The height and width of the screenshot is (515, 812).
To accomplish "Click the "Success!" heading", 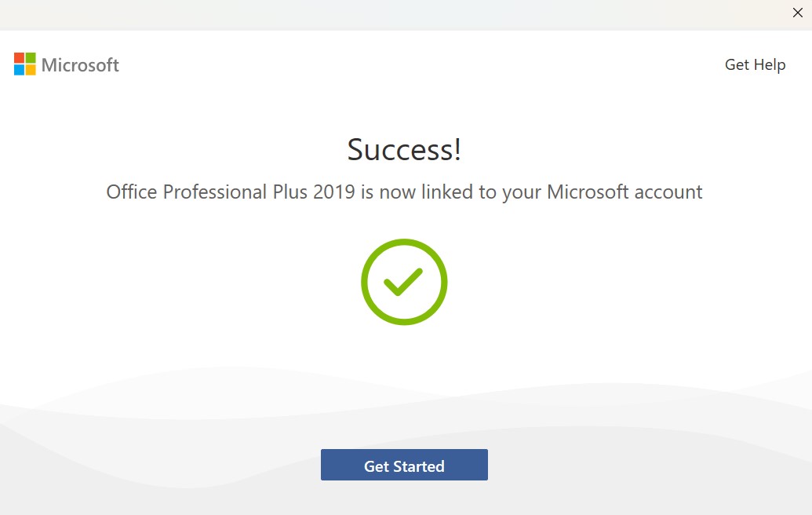I will coord(404,149).
